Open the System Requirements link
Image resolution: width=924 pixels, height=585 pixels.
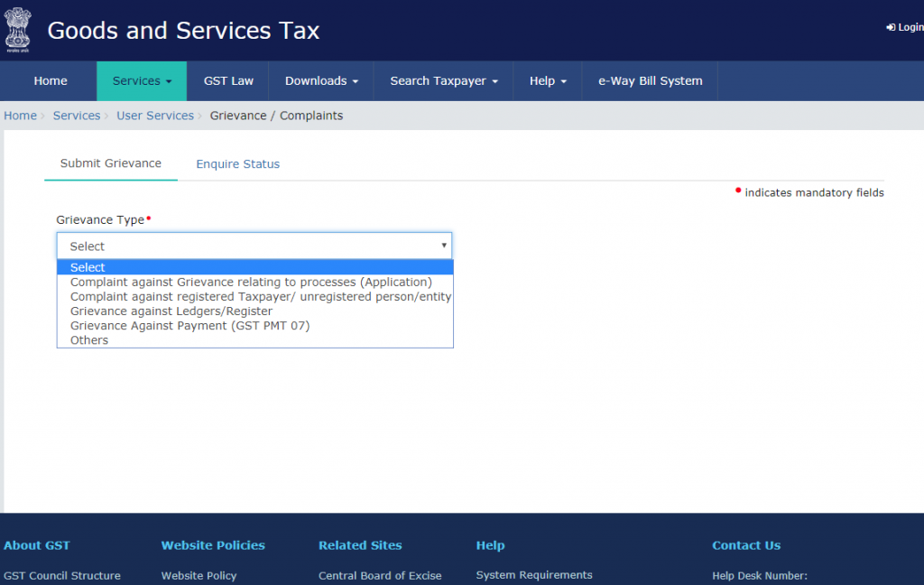tap(533, 575)
